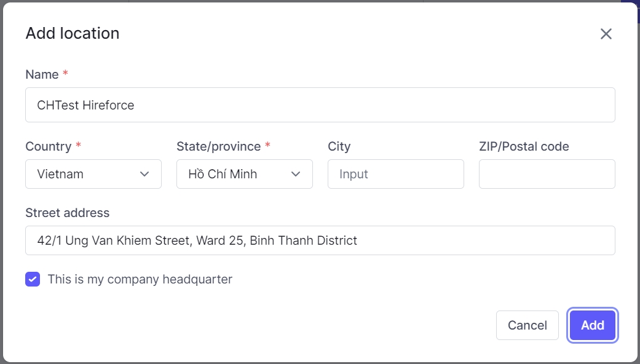The width and height of the screenshot is (640, 364).
Task: Click the Street address label
Action: [67, 213]
